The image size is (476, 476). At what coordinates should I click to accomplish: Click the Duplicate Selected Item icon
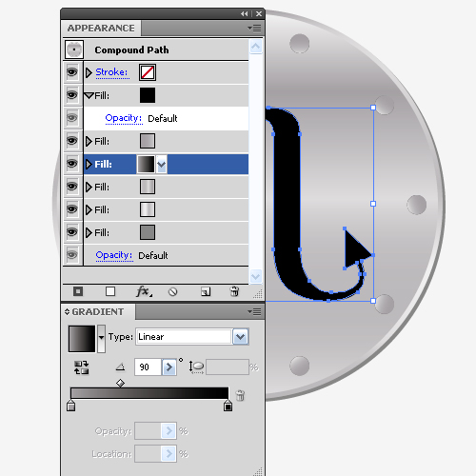click(206, 291)
